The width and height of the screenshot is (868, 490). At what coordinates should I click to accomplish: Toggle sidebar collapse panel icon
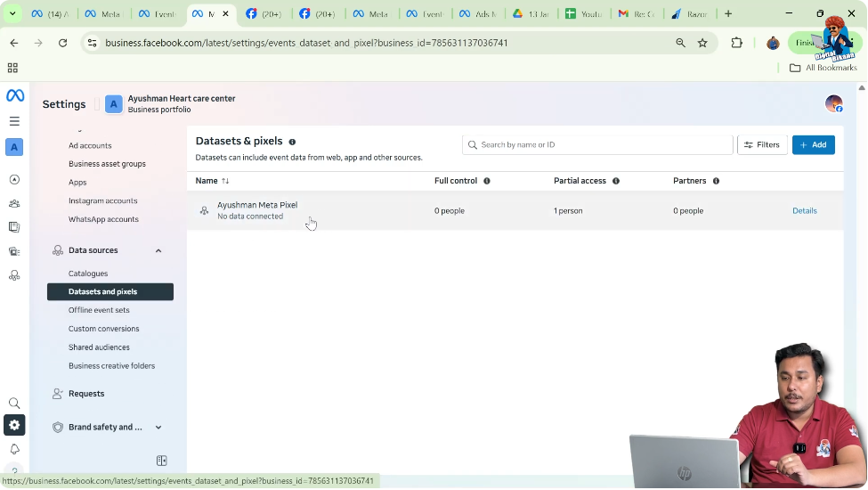161,461
